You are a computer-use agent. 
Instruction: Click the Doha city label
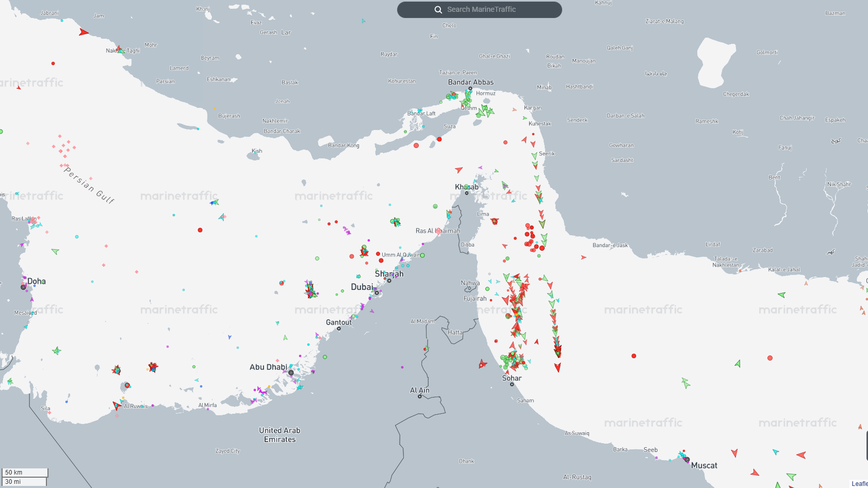[37, 281]
